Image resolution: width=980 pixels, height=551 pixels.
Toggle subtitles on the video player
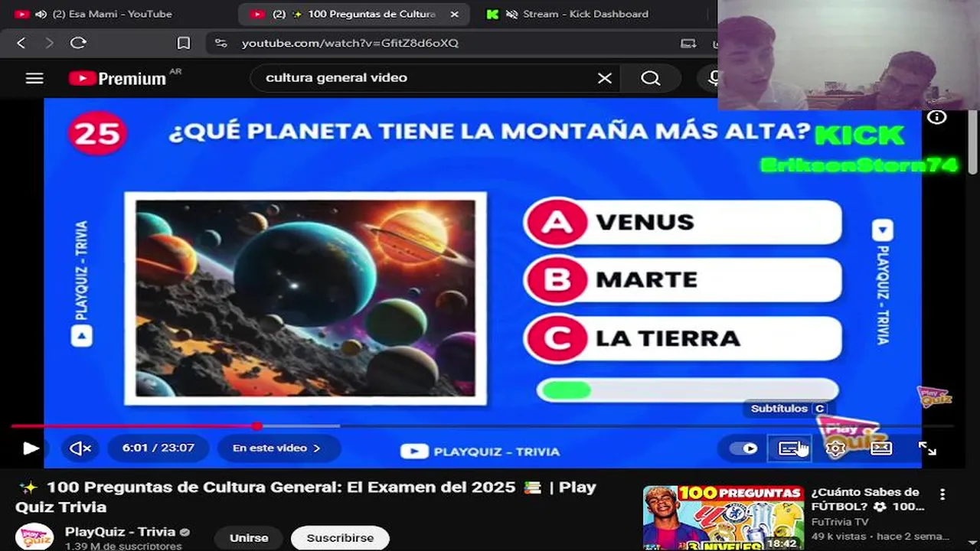coord(789,448)
